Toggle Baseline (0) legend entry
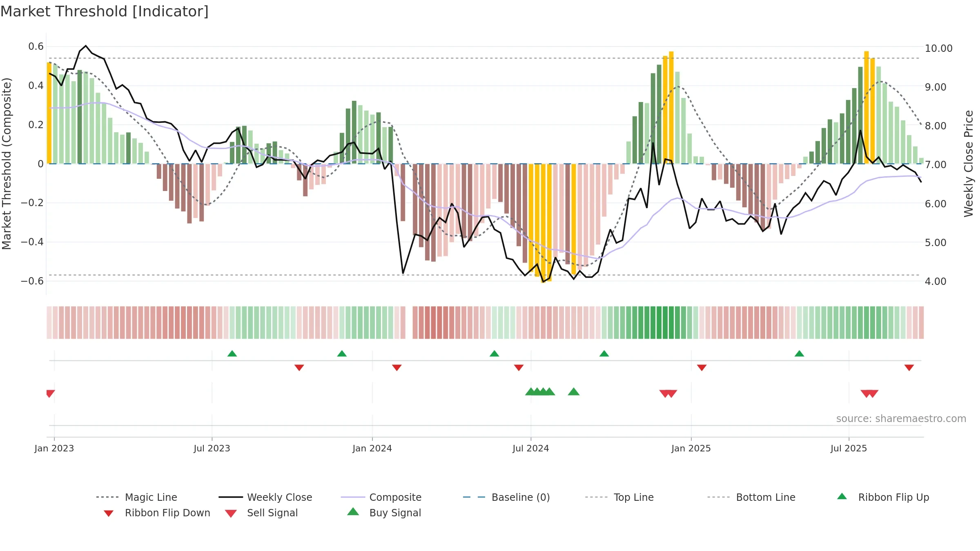Viewport: 980px width, 551px height. 506,497
